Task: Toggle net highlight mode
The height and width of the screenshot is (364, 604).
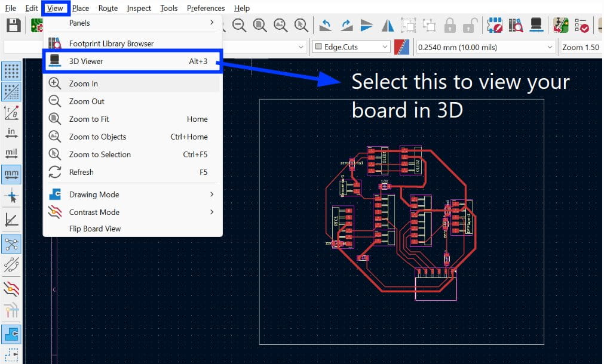Action: point(11,310)
